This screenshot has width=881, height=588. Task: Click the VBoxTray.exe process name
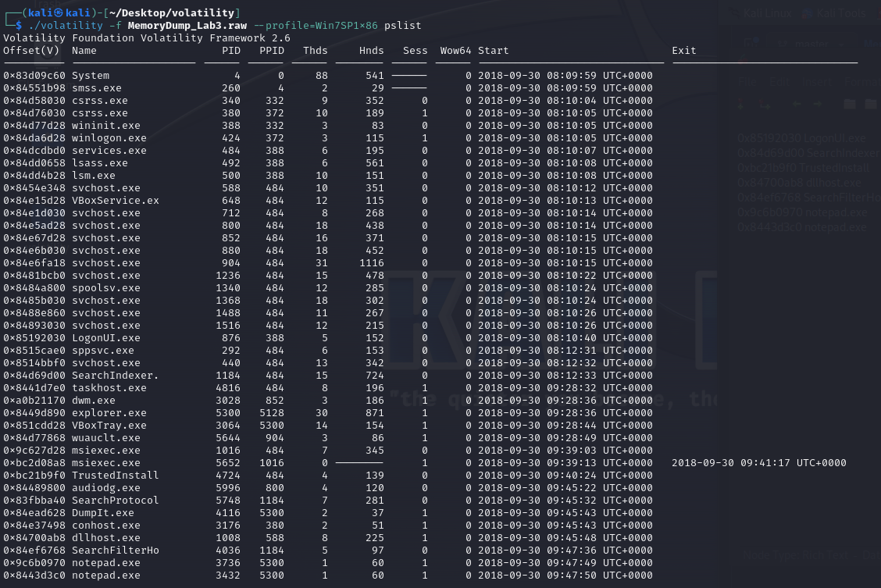point(109,425)
